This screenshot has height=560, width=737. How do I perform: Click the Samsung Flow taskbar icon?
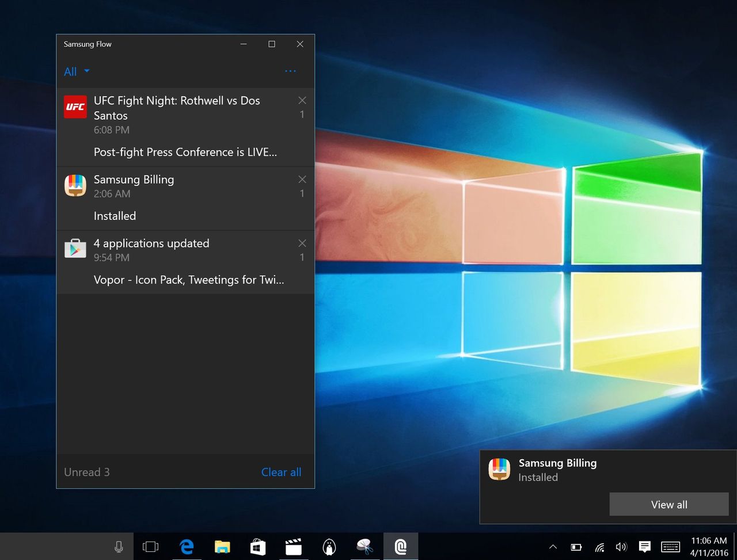(401, 547)
